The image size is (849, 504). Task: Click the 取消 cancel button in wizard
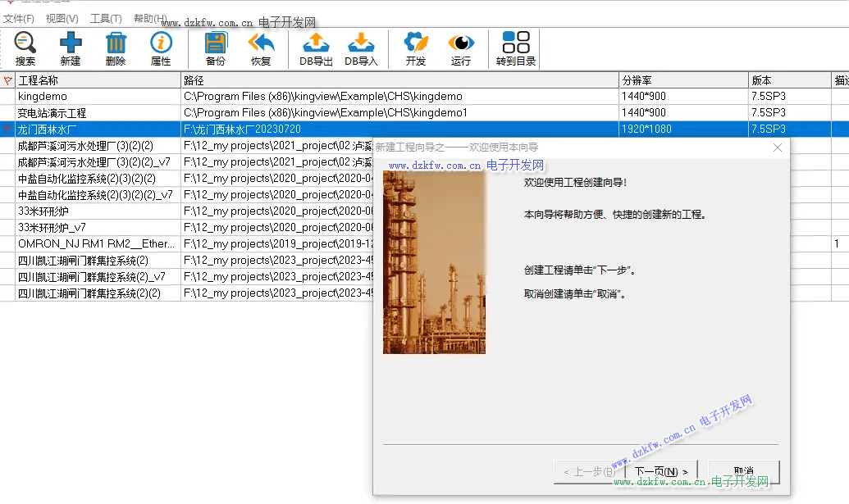click(x=743, y=472)
